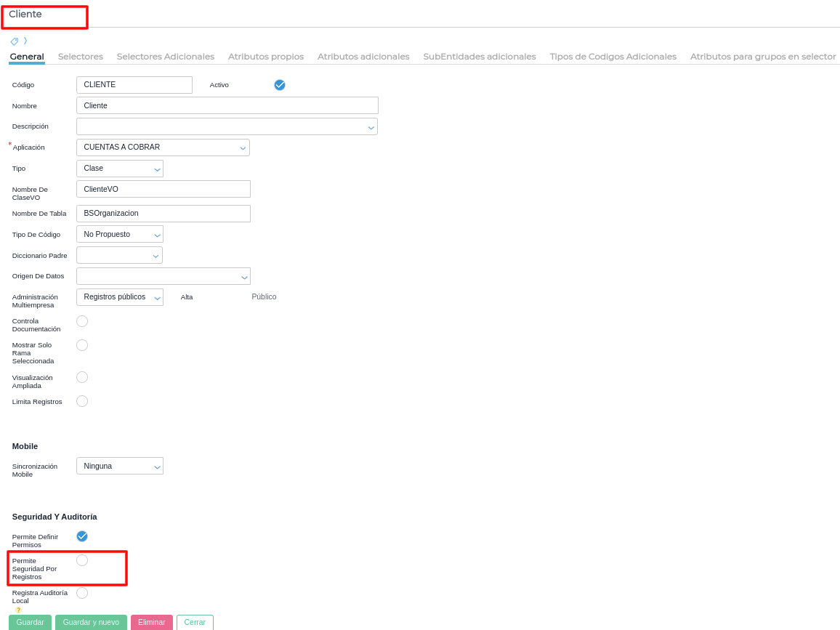840x630 pixels.
Task: Click the Nombre De Tabla input field
Action: click(163, 213)
